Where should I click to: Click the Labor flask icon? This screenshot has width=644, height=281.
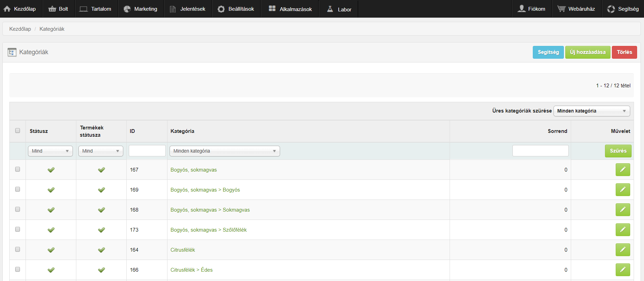point(330,9)
